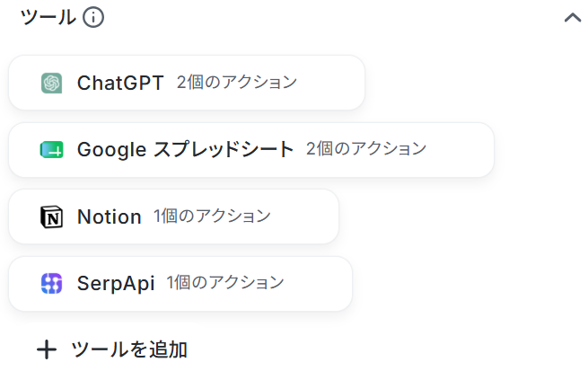
Task: Select the ChatGPT name text
Action: 120,83
